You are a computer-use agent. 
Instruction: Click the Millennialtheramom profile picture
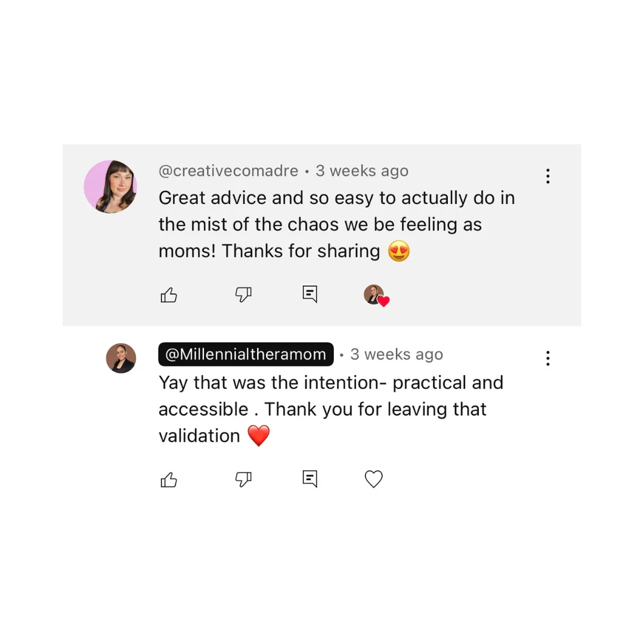tap(121, 358)
